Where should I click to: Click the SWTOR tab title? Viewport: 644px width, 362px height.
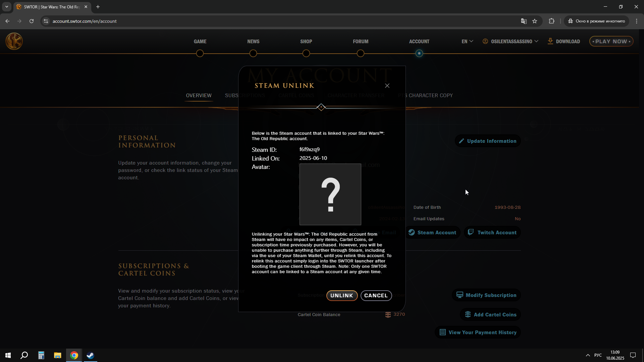click(52, 7)
